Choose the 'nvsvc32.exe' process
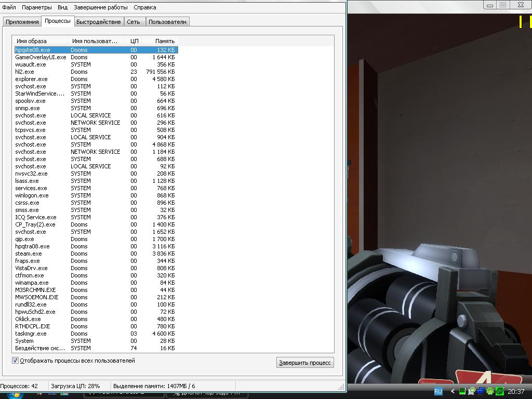 (96, 174)
